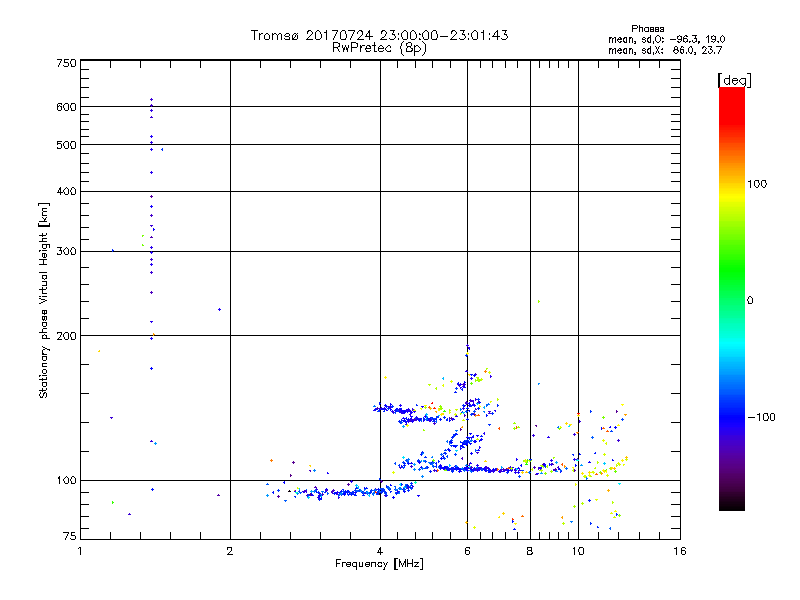Click the x-axis label '10'

[x=578, y=551]
